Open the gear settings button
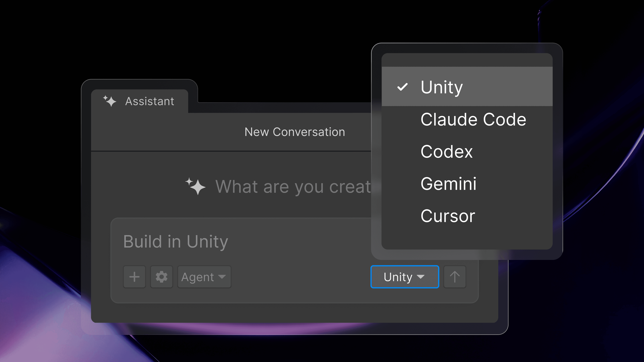Viewport: 644px width, 362px height. [x=162, y=277]
